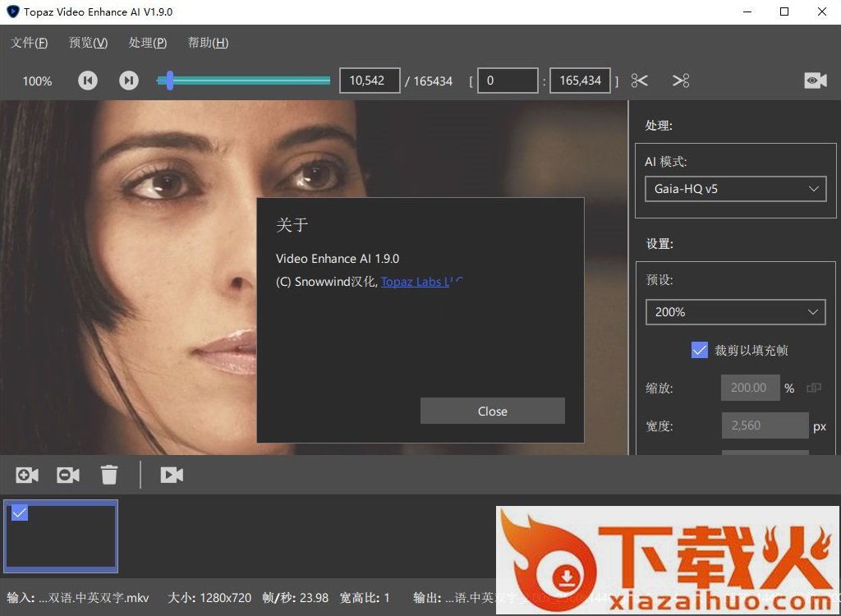Step to the next frame
Image resolution: width=841 pixels, height=616 pixels.
click(x=129, y=80)
